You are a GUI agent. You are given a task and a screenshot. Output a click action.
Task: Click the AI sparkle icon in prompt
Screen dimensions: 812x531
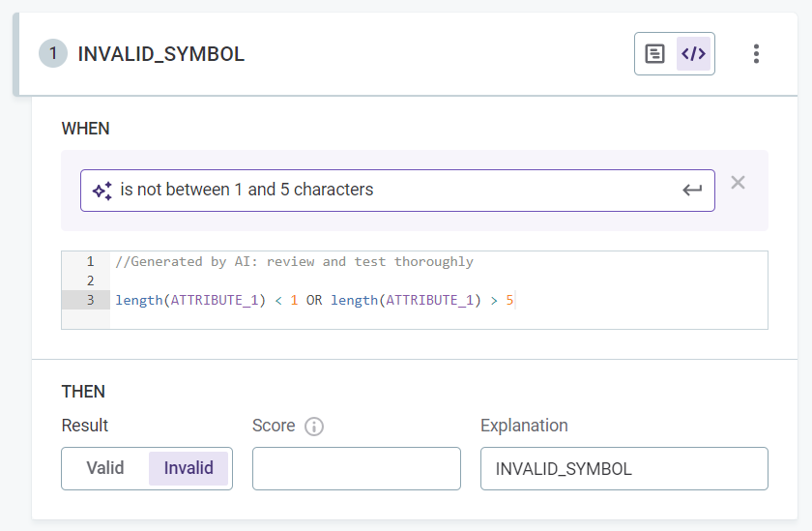click(102, 191)
